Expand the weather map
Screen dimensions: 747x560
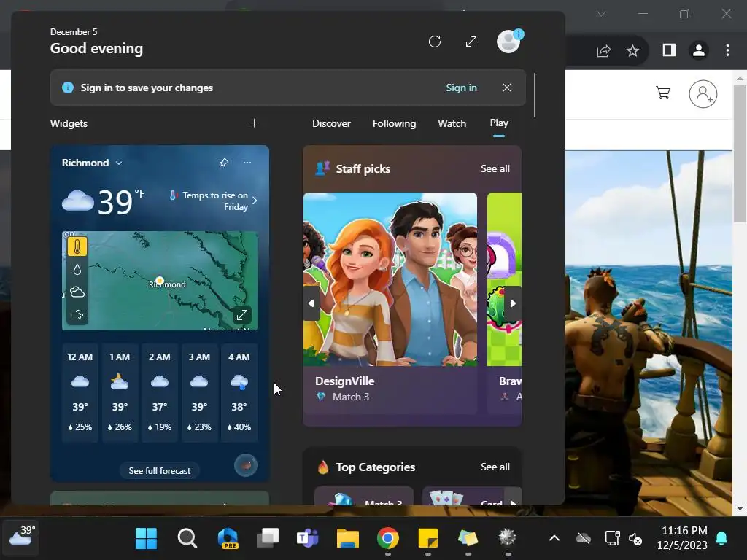click(242, 315)
